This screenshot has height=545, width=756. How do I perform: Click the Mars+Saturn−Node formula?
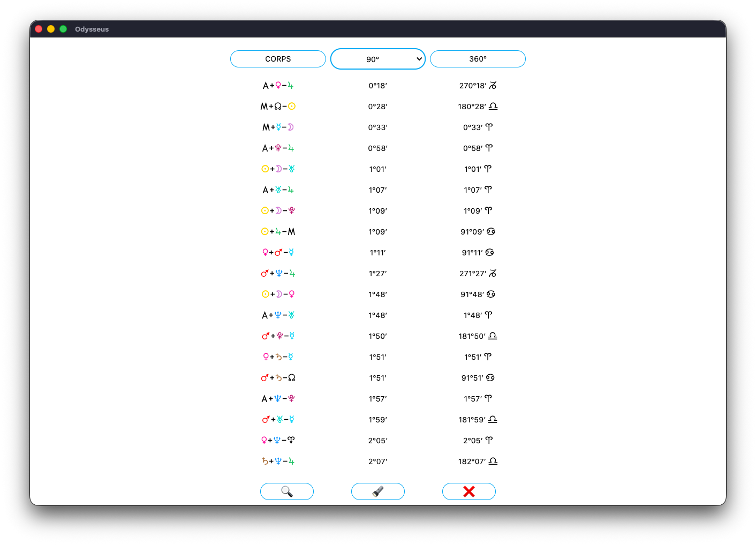click(x=278, y=378)
